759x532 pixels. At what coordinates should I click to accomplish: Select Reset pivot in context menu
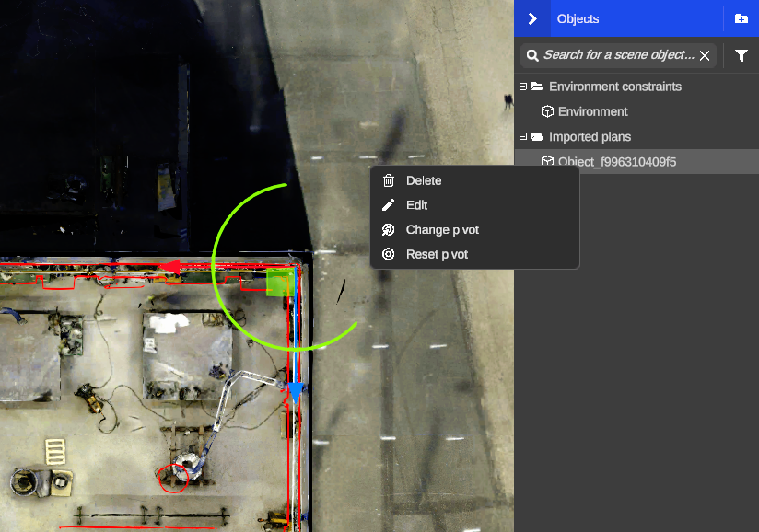click(437, 255)
